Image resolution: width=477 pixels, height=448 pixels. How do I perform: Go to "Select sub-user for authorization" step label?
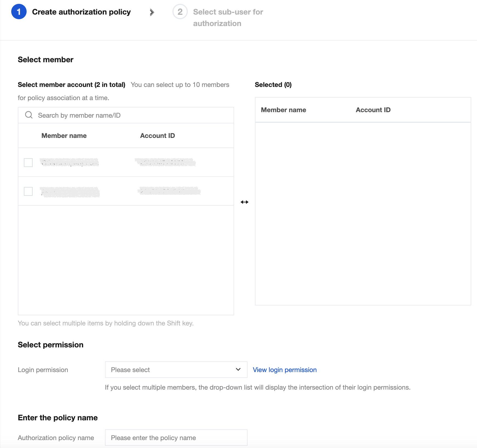coord(228,18)
